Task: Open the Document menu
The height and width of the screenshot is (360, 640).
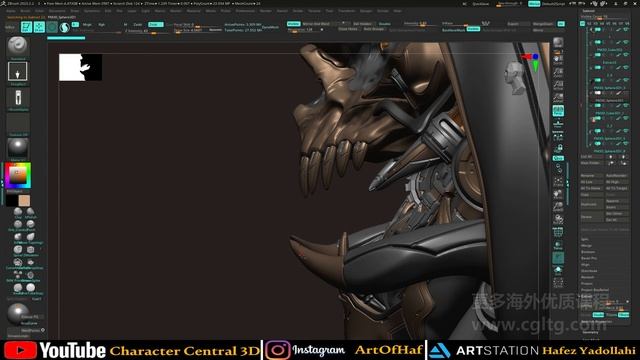Action: coord(57,11)
